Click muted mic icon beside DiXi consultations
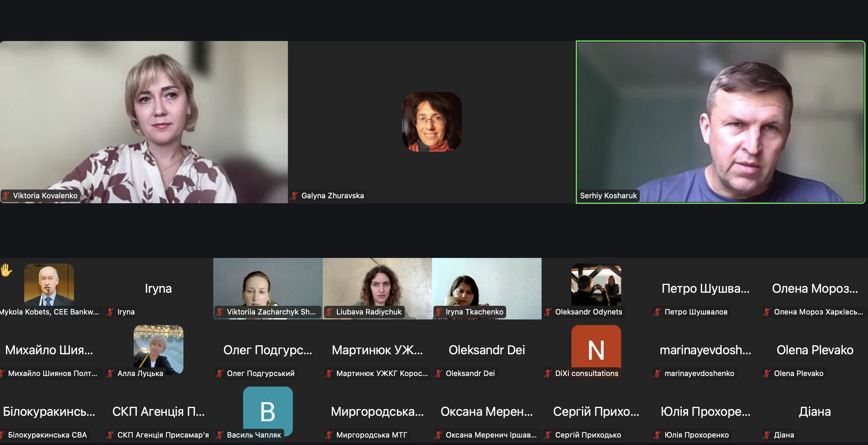Image resolution: width=868 pixels, height=445 pixels. pos(548,373)
